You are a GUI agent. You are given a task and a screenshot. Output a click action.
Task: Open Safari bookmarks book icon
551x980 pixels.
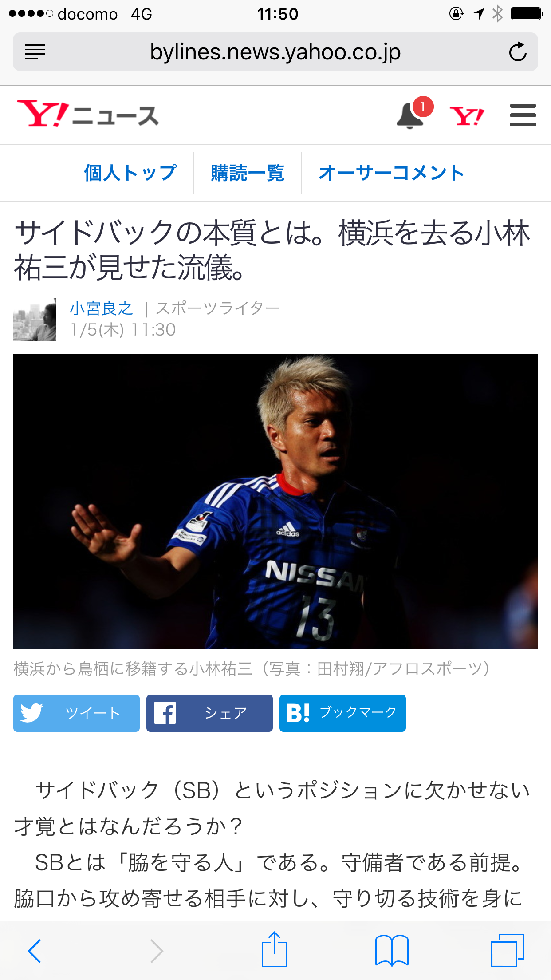click(392, 950)
